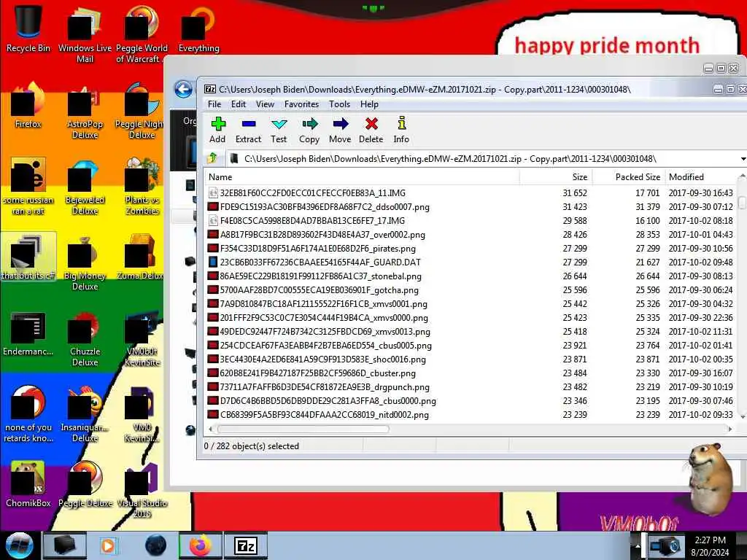Image resolution: width=747 pixels, height=560 pixels.
Task: Sort by the Packed Size column header
Action: pyautogui.click(x=628, y=177)
